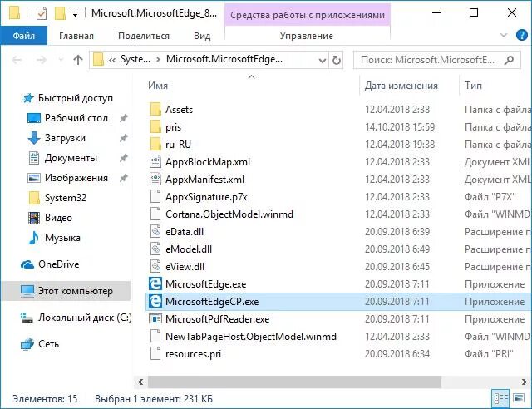Click the pin icon next to Изображения
Image resolution: width=532 pixels, height=409 pixels.
(x=124, y=178)
